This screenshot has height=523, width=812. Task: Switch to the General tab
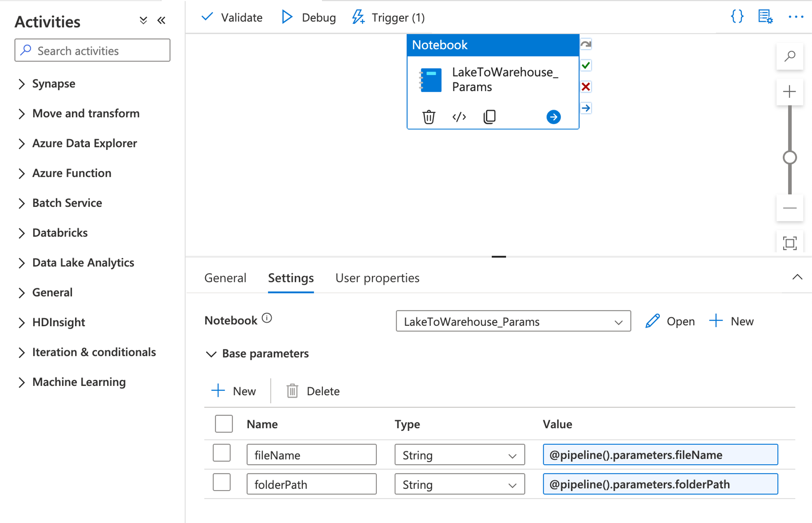pyautogui.click(x=225, y=278)
